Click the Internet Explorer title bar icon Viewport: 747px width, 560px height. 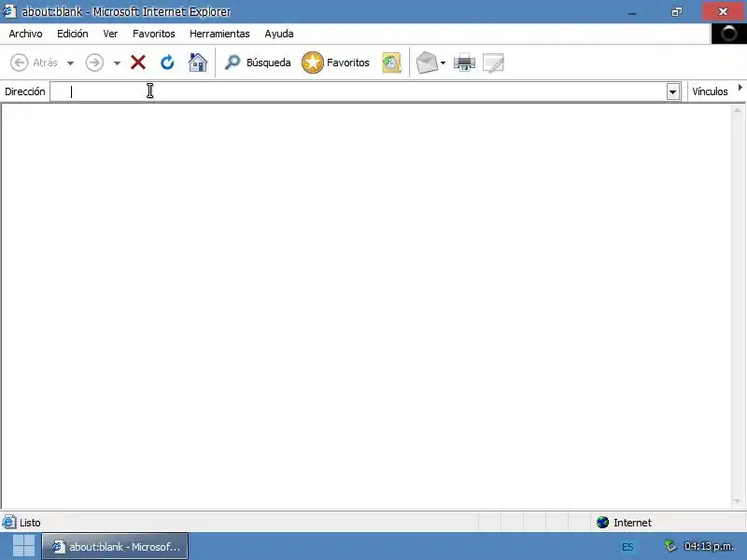9,11
